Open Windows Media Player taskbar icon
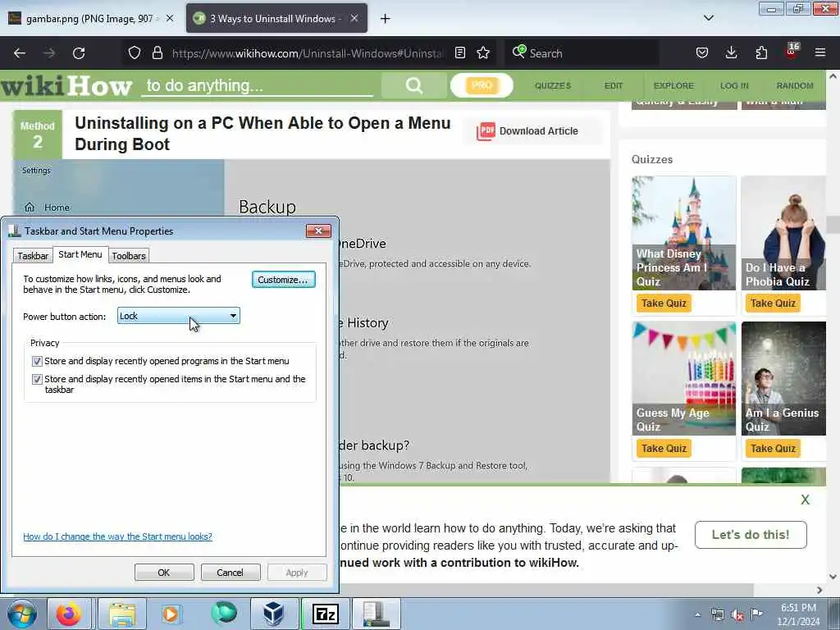Screen dimensions: 840x630 pos(171,614)
